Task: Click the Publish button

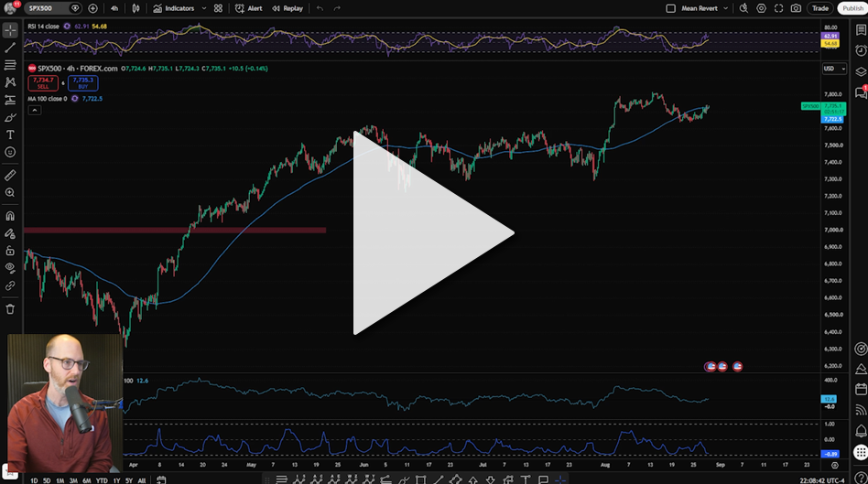Action: (852, 8)
